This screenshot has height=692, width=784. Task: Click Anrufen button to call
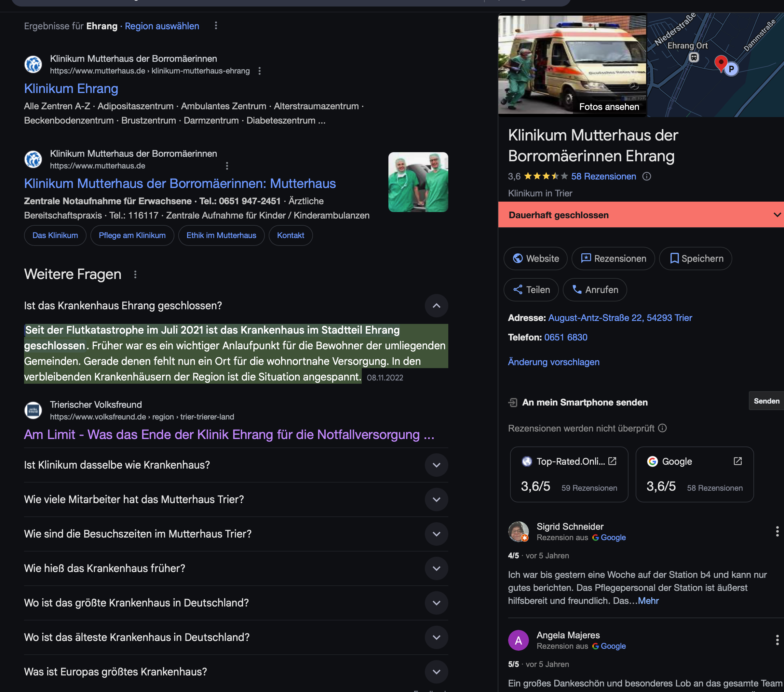pos(595,290)
